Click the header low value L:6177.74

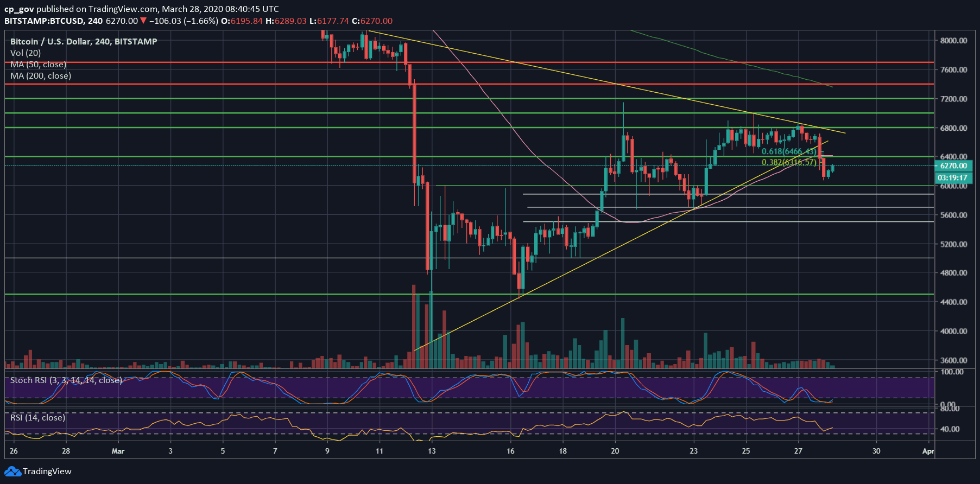tap(329, 21)
